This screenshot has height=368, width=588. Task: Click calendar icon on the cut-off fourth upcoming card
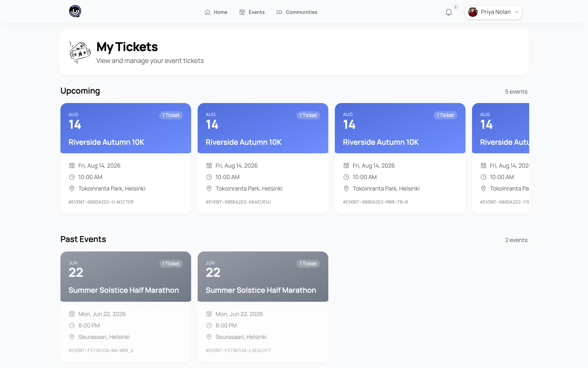tap(483, 166)
